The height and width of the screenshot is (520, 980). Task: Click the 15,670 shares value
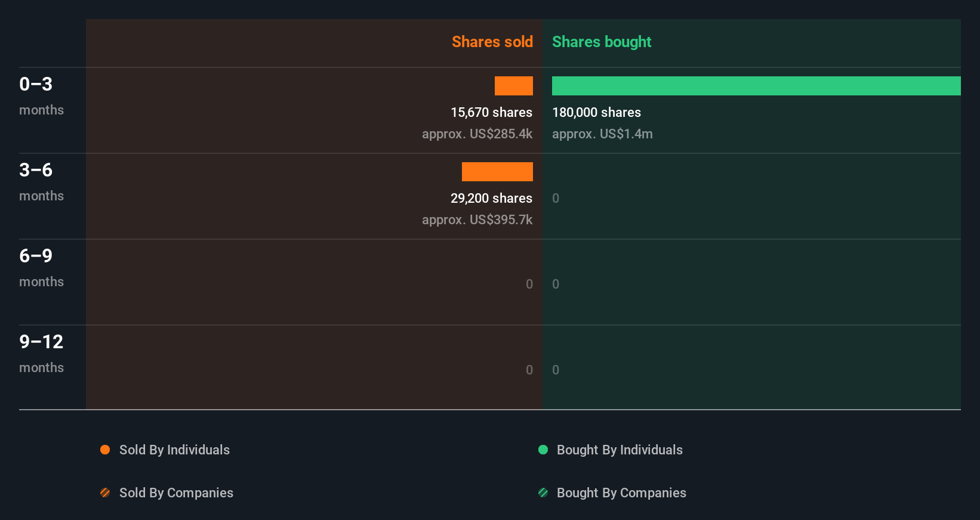491,112
